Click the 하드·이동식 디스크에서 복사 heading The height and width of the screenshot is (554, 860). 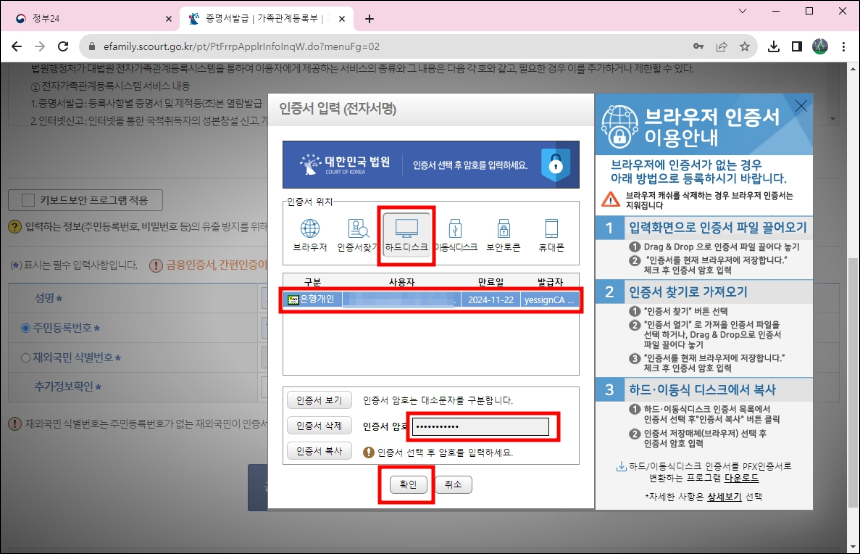[702, 389]
